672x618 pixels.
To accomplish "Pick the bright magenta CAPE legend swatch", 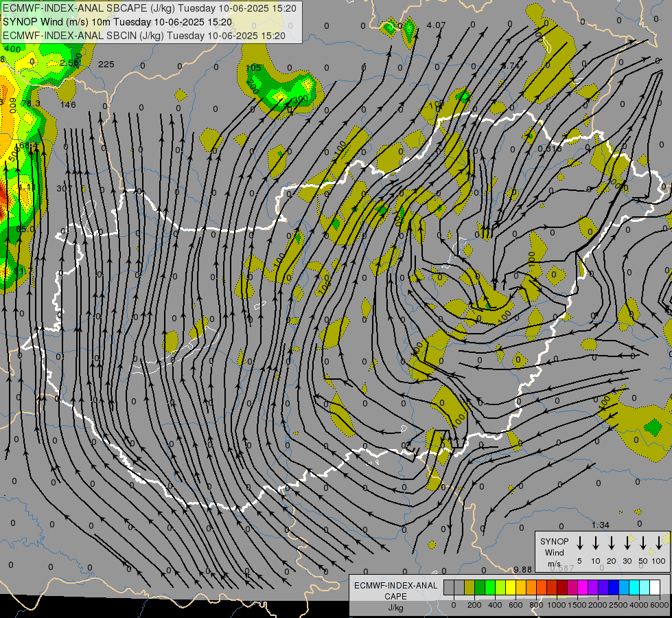I will (x=583, y=588).
